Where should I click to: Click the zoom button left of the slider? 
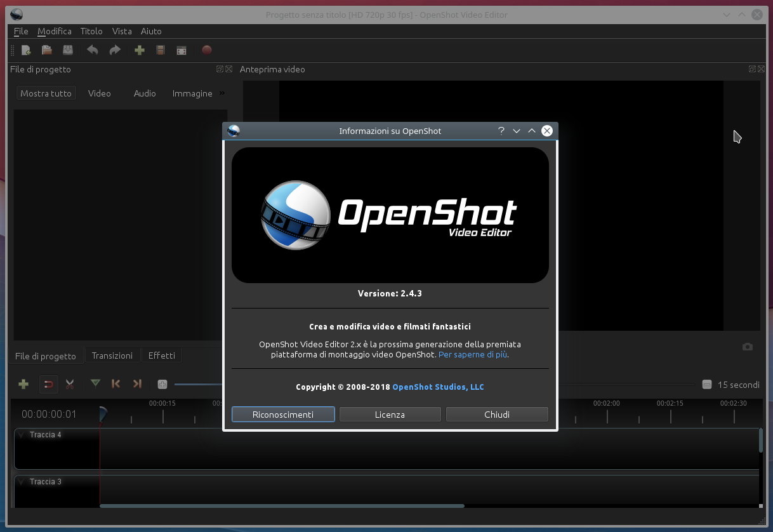[162, 384]
